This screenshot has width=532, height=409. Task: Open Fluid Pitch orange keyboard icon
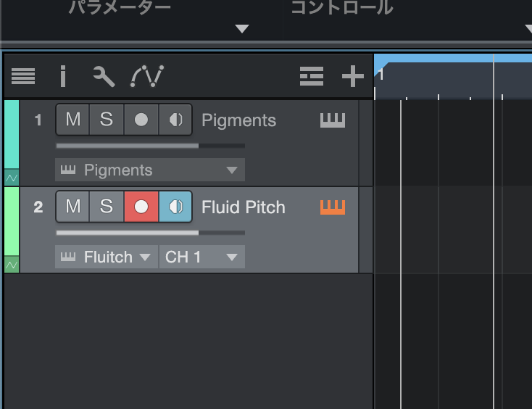point(333,207)
